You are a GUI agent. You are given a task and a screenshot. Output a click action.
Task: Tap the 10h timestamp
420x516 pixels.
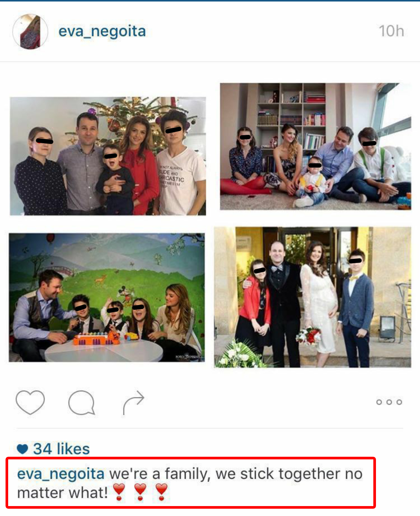tap(391, 31)
